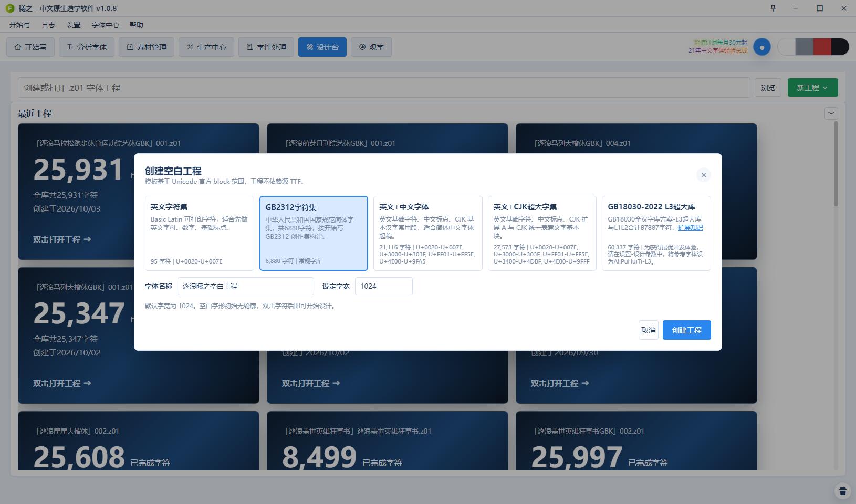856x504 pixels.
Task: Open the 新工程 dropdown button
Action: 812,88
